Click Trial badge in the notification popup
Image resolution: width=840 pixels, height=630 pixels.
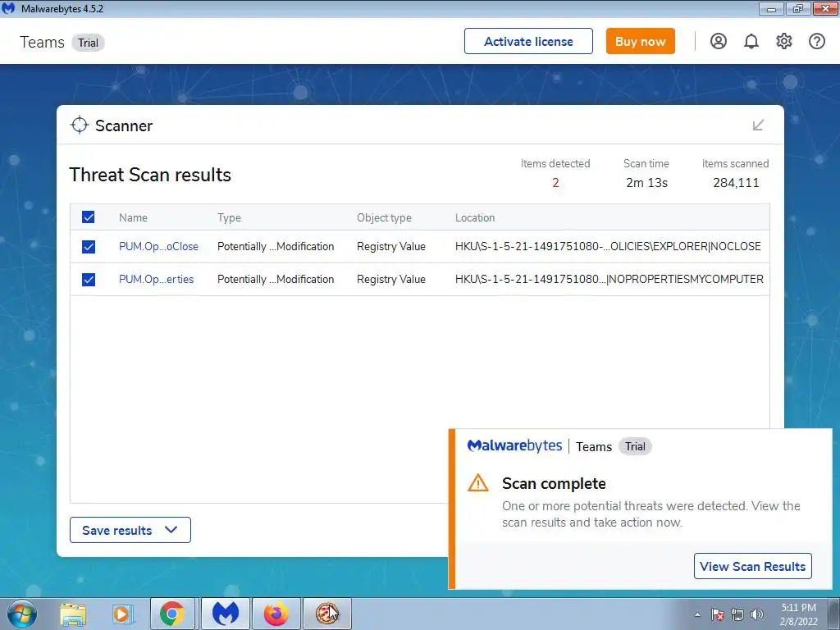pyautogui.click(x=635, y=446)
